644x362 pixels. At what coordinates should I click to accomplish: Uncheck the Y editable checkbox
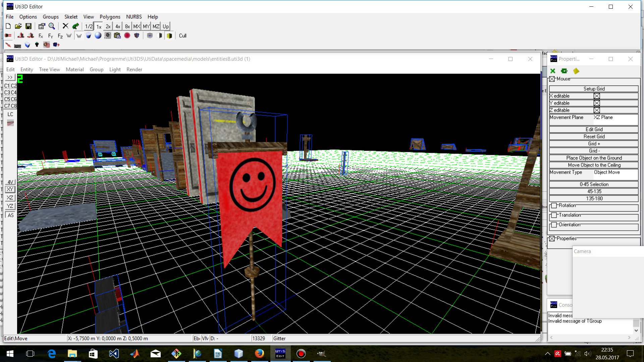[x=597, y=103]
